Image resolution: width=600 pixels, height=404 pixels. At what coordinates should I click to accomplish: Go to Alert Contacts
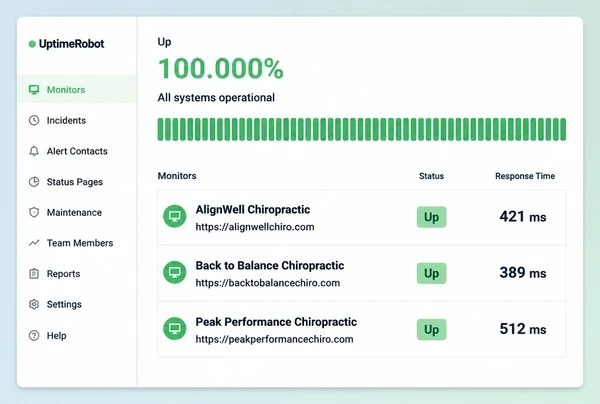pyautogui.click(x=77, y=151)
